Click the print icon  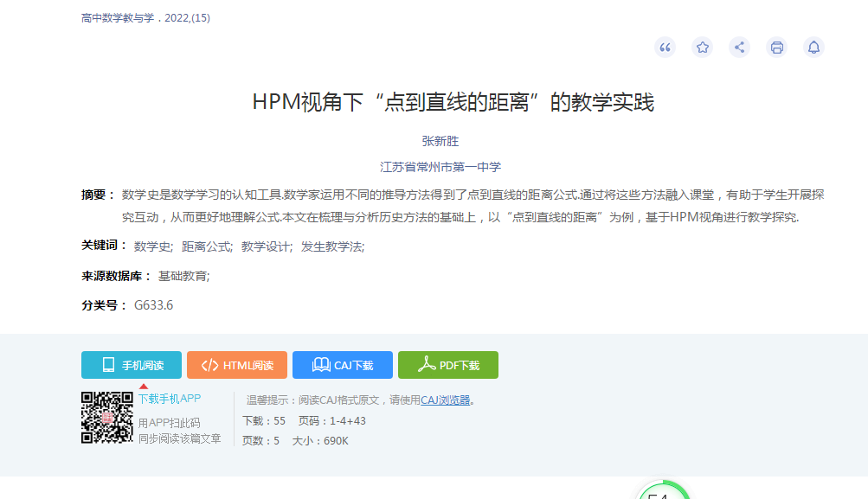776,48
